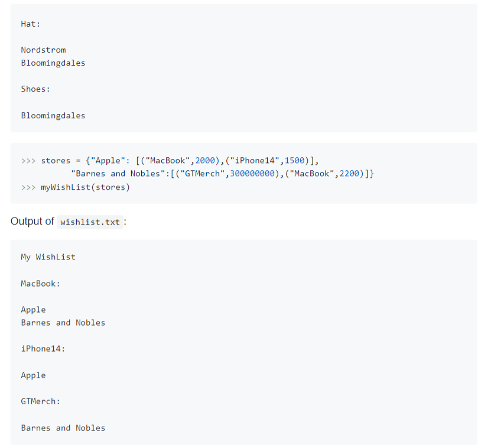The image size is (491, 448).
Task: Click "Apple" listed under MacBook
Action: [x=33, y=309]
